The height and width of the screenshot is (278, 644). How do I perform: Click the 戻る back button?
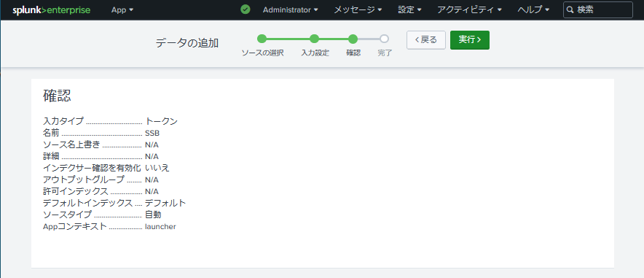click(x=426, y=40)
